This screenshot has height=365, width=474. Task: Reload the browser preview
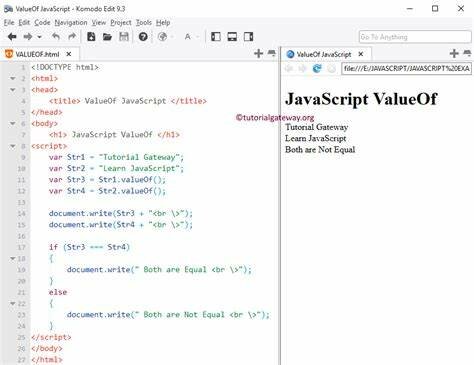coord(317,69)
